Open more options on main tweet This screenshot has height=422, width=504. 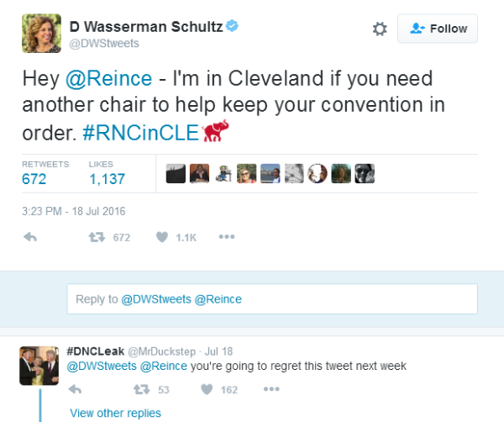tap(226, 237)
